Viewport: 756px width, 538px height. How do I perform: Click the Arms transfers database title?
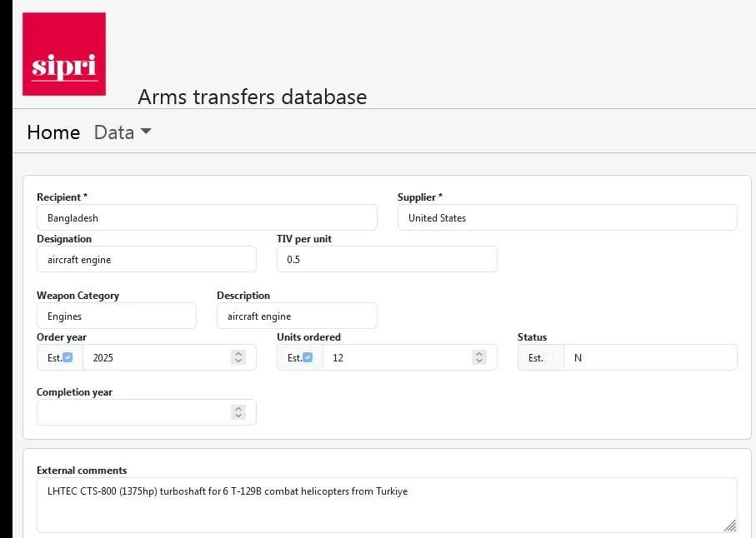[x=253, y=97]
